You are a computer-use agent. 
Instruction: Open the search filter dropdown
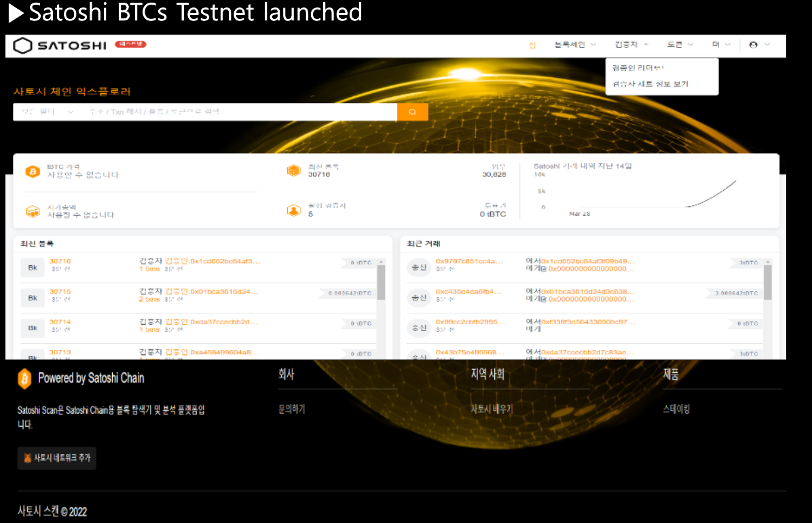click(x=46, y=112)
